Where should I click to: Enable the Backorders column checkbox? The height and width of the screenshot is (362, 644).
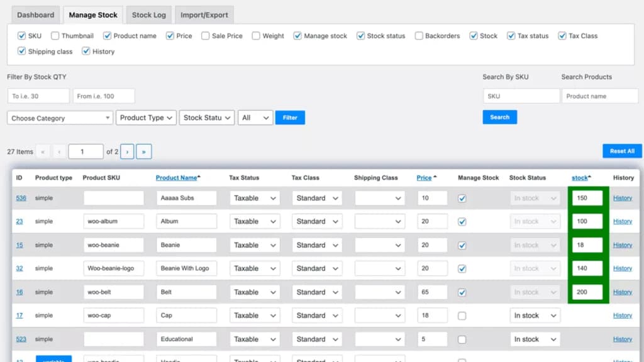coord(418,36)
